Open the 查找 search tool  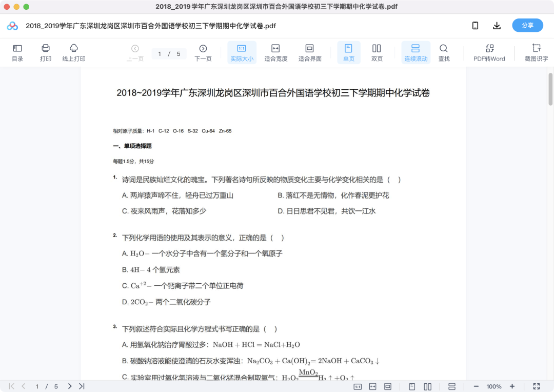(444, 53)
